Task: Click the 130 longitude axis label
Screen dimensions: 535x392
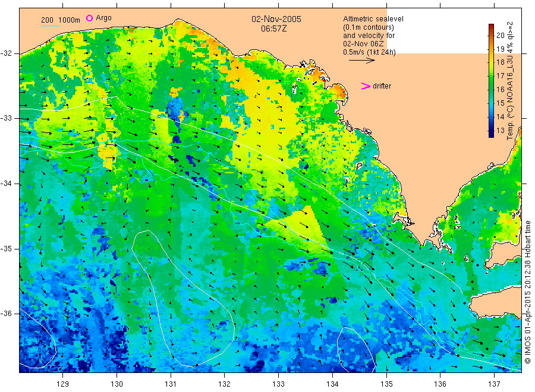Action: [x=117, y=384]
